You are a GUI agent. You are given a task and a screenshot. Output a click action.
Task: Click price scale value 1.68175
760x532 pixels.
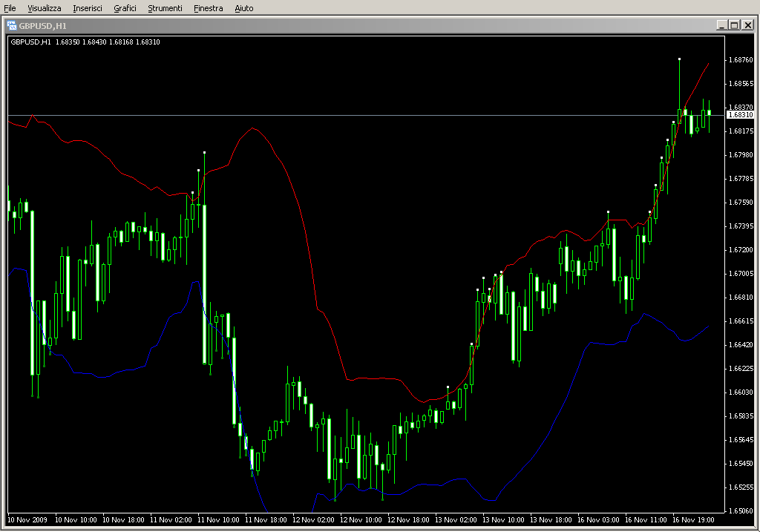pyautogui.click(x=741, y=131)
